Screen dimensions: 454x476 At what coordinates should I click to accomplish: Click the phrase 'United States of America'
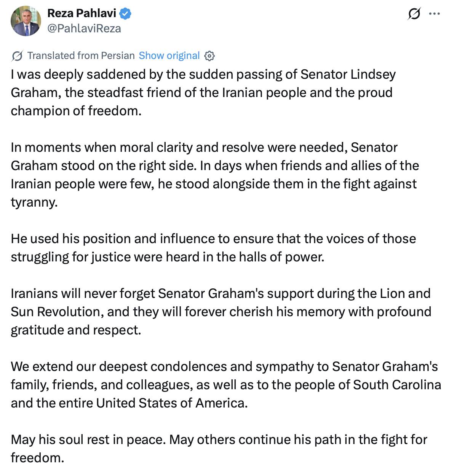tap(171, 403)
